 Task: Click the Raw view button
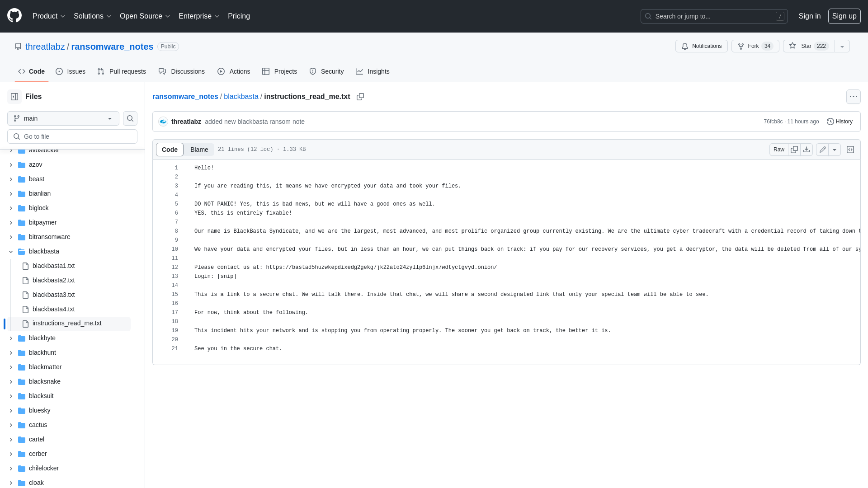point(778,150)
